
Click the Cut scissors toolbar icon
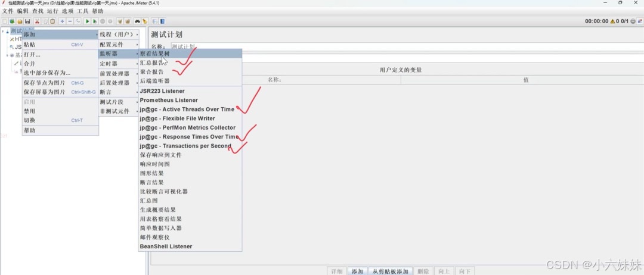pos(38,21)
